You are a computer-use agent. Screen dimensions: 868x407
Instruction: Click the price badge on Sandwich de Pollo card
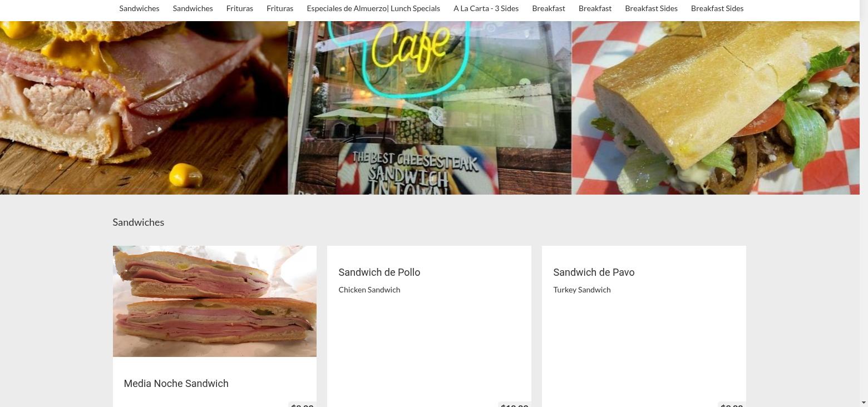(514, 405)
